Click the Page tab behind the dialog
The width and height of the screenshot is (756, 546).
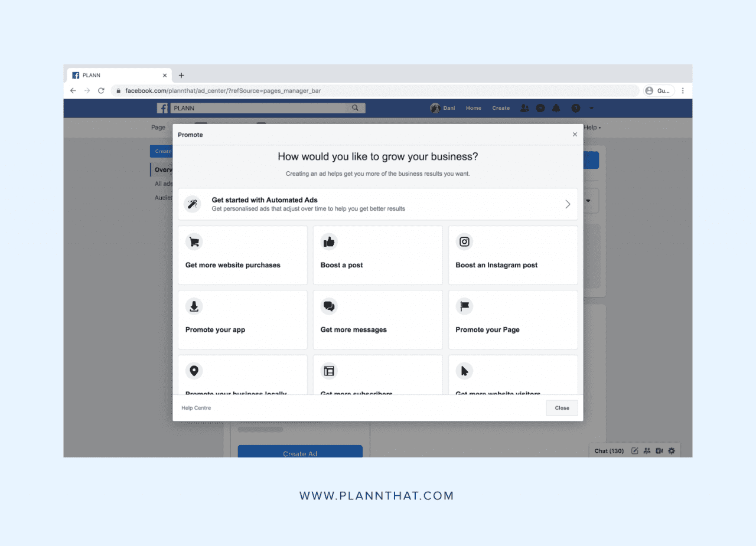pos(158,127)
